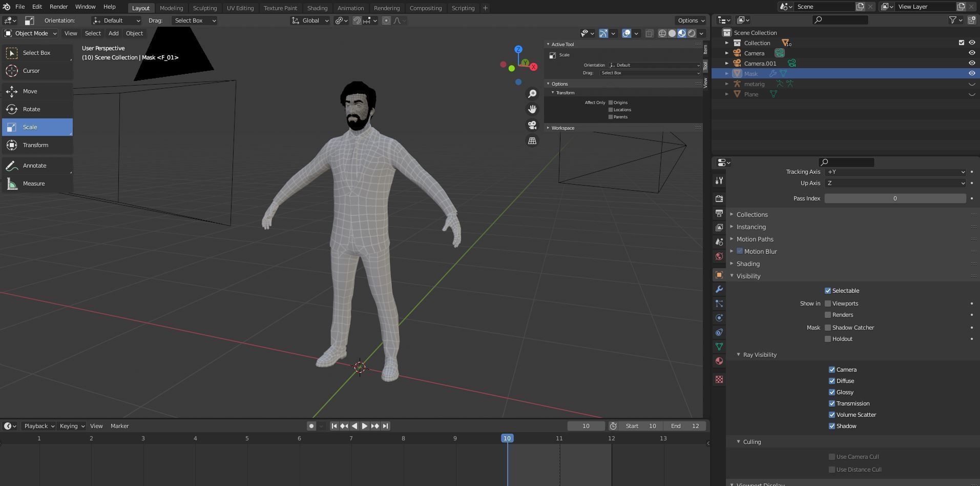Open Up Axis Z dropdown
This screenshot has width=980, height=486.
895,183
